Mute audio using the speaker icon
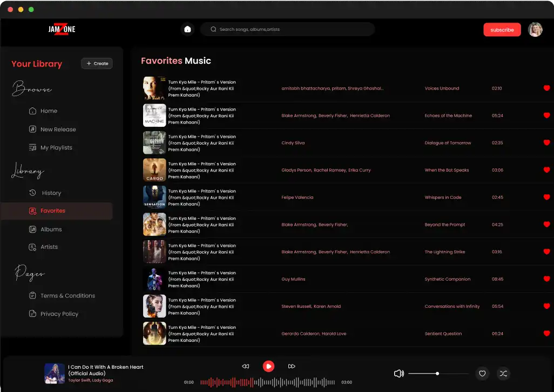This screenshot has width=554, height=392. 399,373
